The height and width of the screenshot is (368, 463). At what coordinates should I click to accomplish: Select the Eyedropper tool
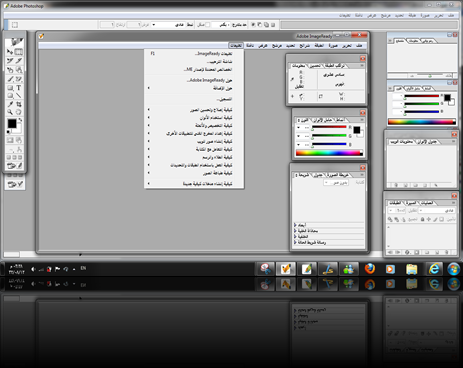(10, 104)
